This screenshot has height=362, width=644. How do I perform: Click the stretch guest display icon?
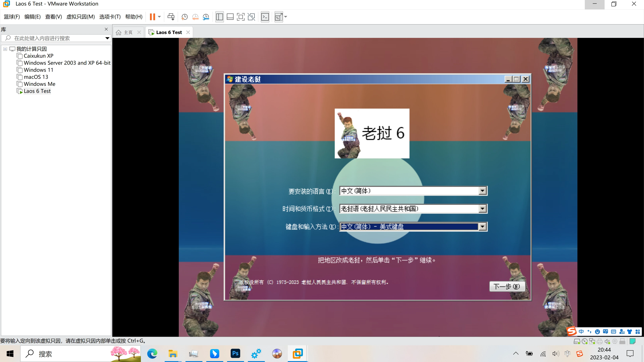pos(279,17)
